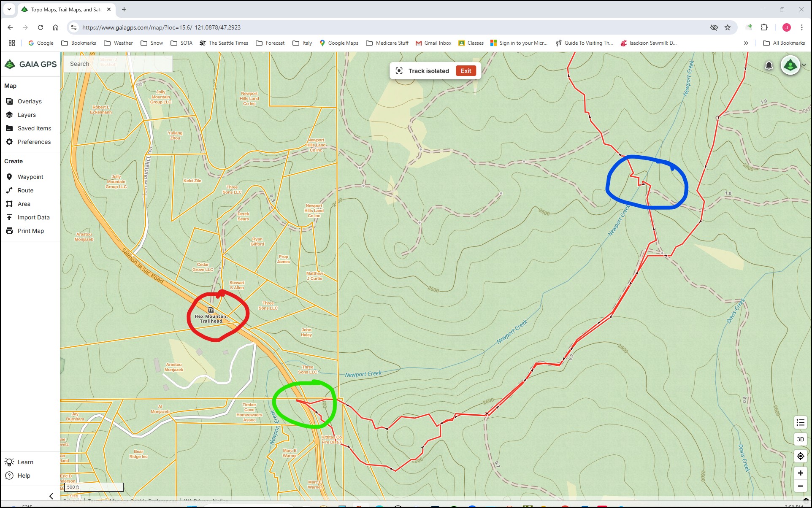Image resolution: width=812 pixels, height=508 pixels.
Task: Center map on my location
Action: click(800, 456)
